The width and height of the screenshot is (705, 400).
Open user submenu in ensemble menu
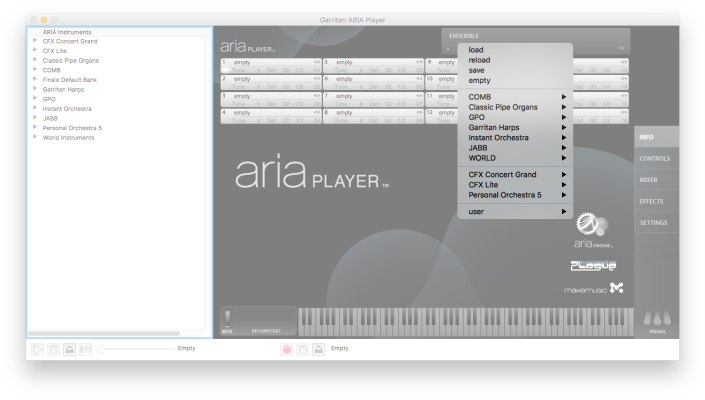(515, 212)
